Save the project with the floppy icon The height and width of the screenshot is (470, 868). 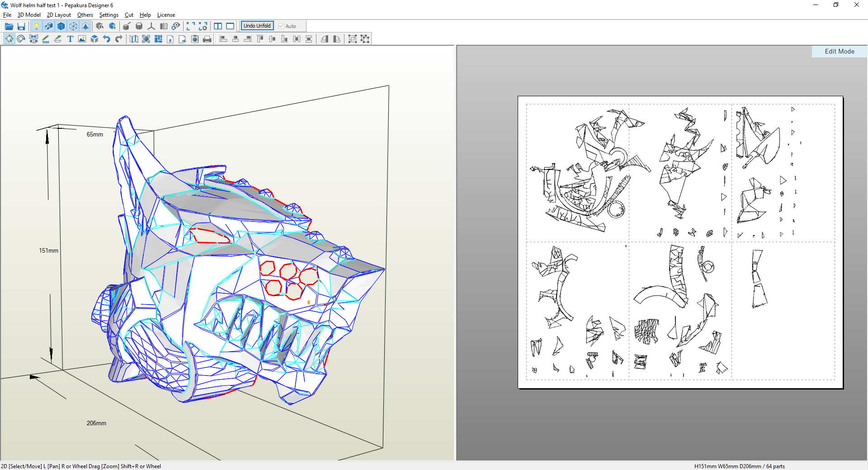click(x=21, y=26)
